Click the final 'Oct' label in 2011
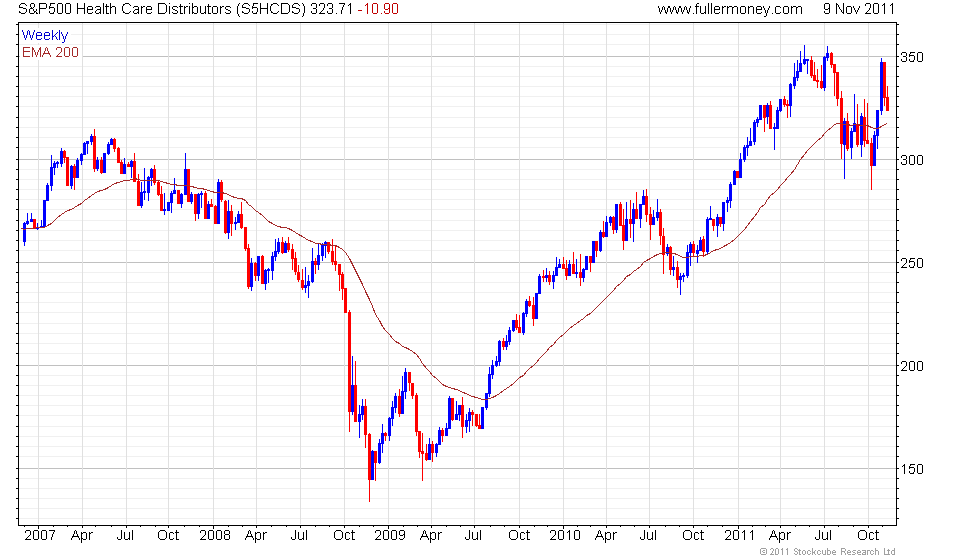This screenshot has height=560, width=980. tap(868, 536)
